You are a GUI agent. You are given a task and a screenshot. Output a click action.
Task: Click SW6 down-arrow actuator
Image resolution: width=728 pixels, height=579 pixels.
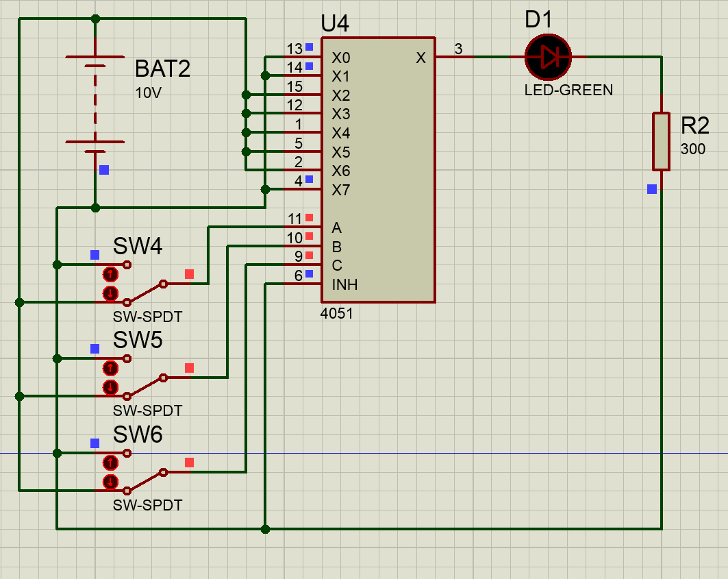tap(110, 482)
